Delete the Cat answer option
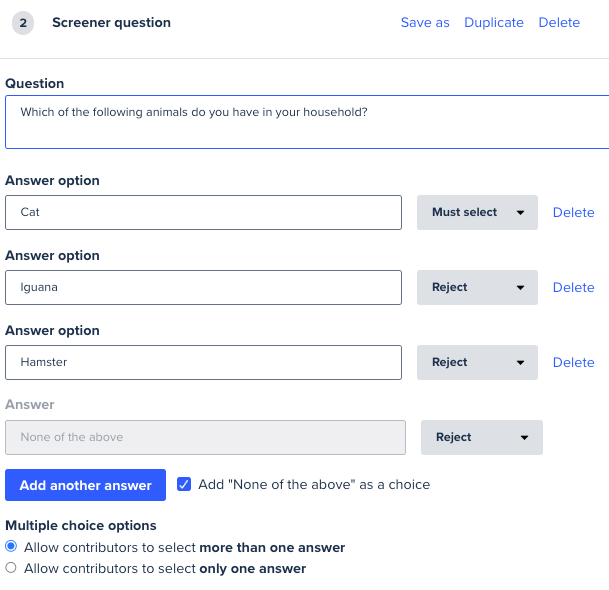This screenshot has width=609, height=590. 573,212
